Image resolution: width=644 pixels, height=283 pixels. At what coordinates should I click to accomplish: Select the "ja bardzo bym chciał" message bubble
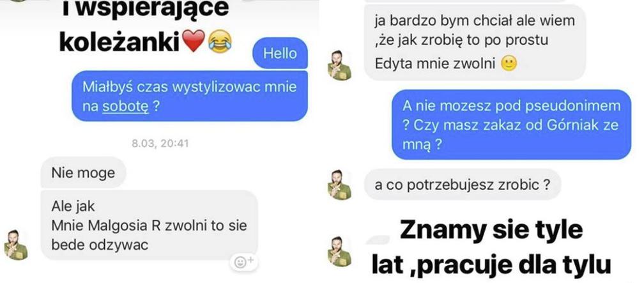(x=475, y=42)
